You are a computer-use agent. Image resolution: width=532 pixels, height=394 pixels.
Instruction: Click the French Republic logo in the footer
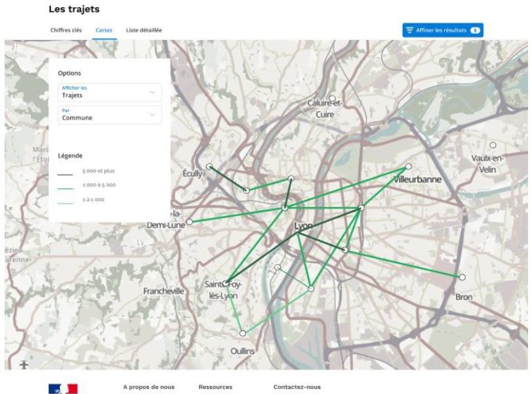click(63, 389)
